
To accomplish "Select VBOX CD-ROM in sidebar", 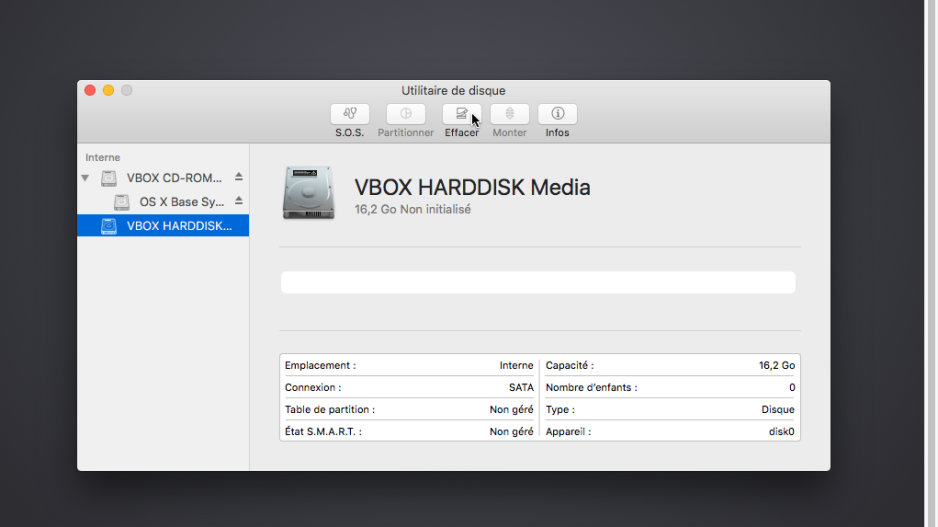I will pyautogui.click(x=163, y=178).
